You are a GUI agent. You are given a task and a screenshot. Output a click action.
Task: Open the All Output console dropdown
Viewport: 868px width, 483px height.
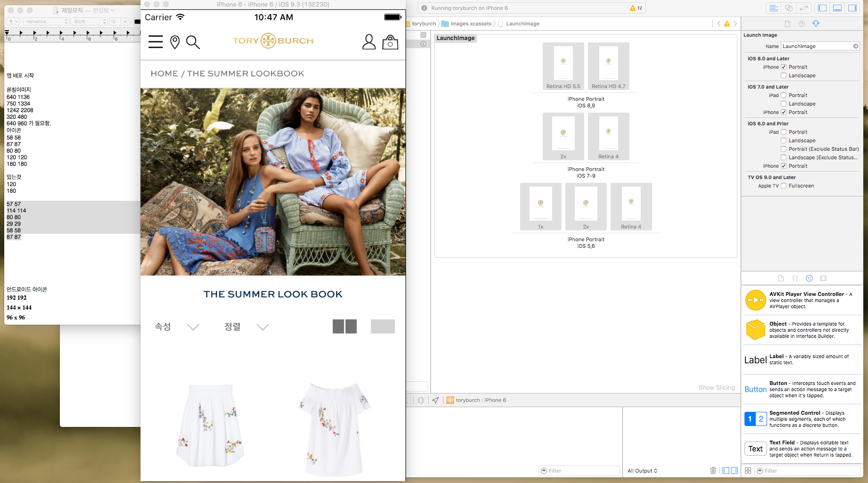642,471
